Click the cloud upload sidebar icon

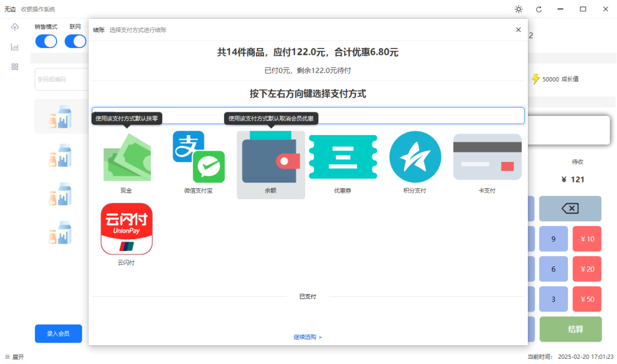coord(15,27)
